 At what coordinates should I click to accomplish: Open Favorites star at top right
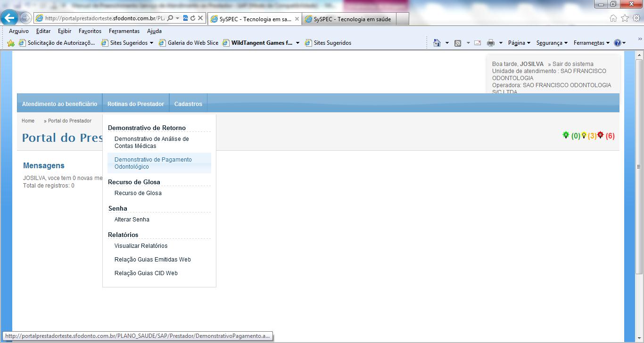pos(625,18)
